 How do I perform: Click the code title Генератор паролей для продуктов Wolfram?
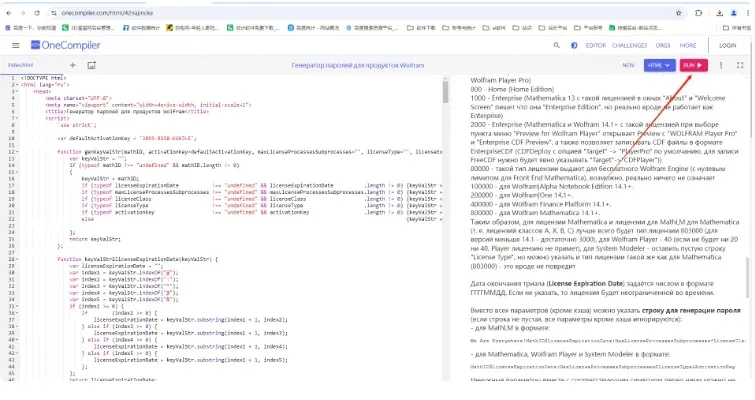[358, 65]
